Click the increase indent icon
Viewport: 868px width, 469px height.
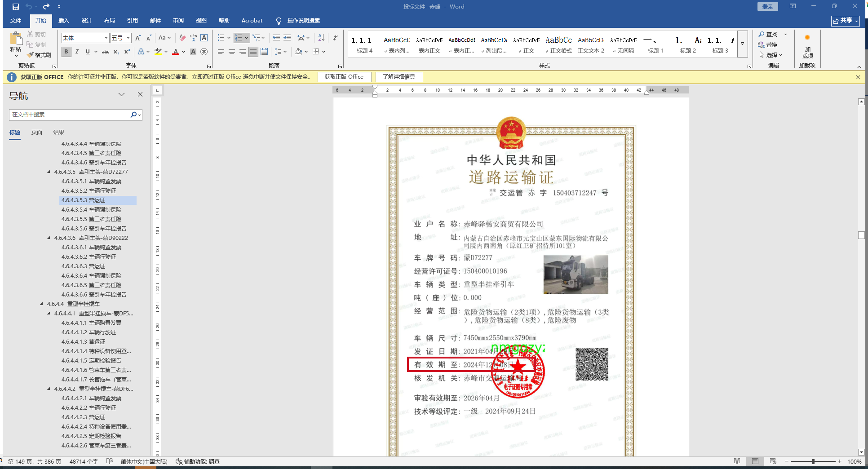point(287,38)
